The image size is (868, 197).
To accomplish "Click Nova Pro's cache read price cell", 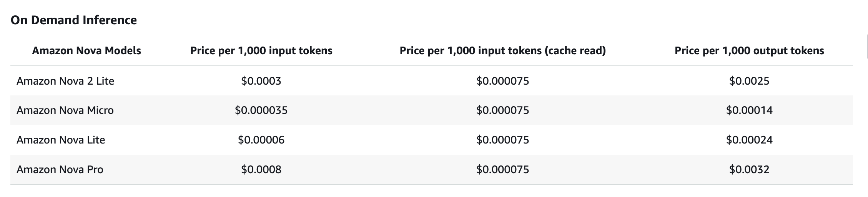I will tap(502, 169).
